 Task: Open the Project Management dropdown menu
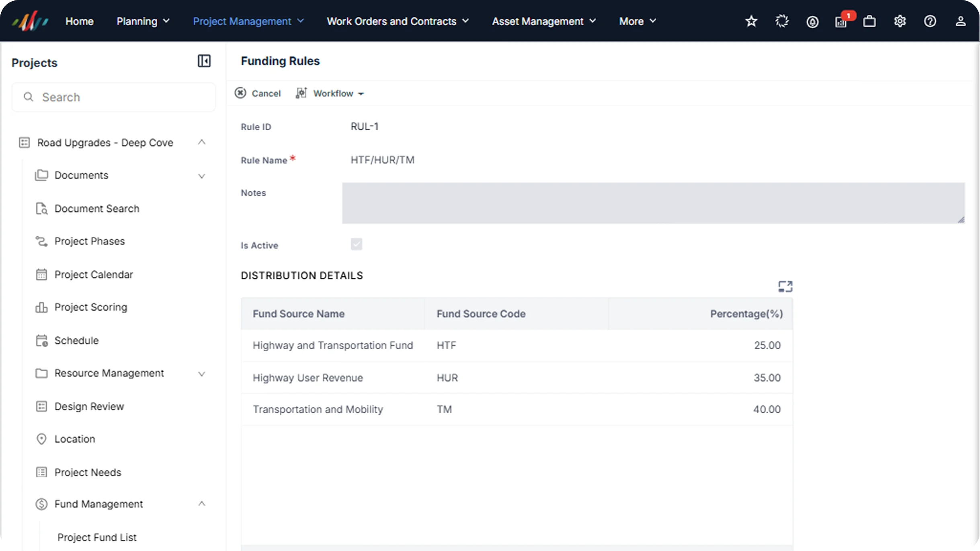point(248,21)
